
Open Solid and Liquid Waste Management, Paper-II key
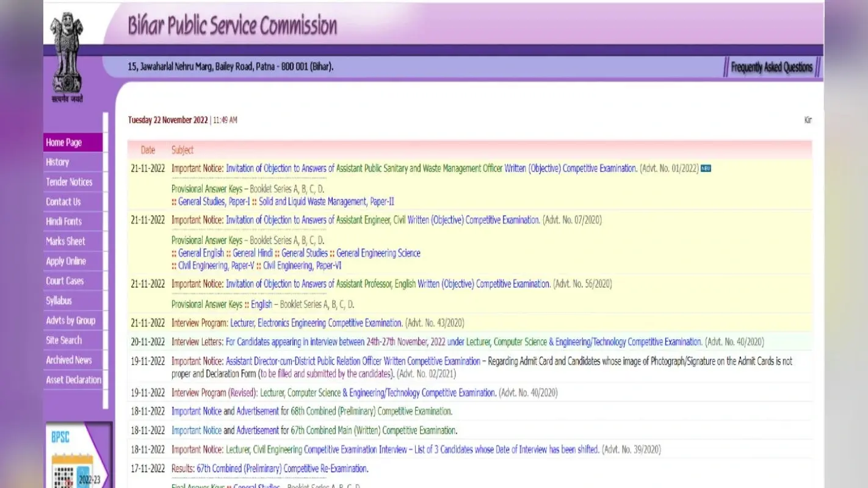click(x=327, y=201)
